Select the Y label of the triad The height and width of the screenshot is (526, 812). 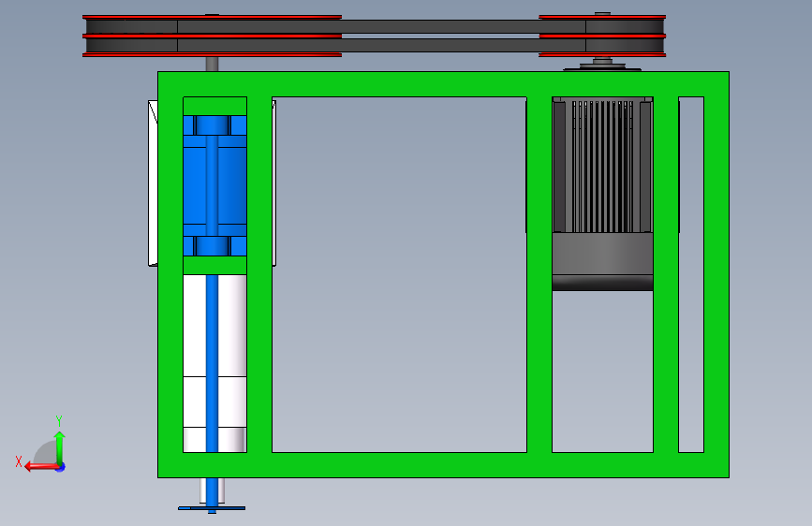point(59,421)
